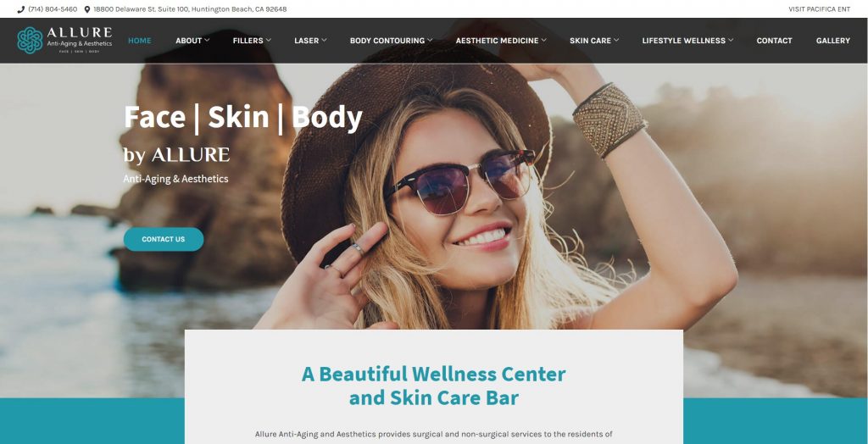Open the Gallery menu item
This screenshot has width=868, height=444.
coord(832,41)
